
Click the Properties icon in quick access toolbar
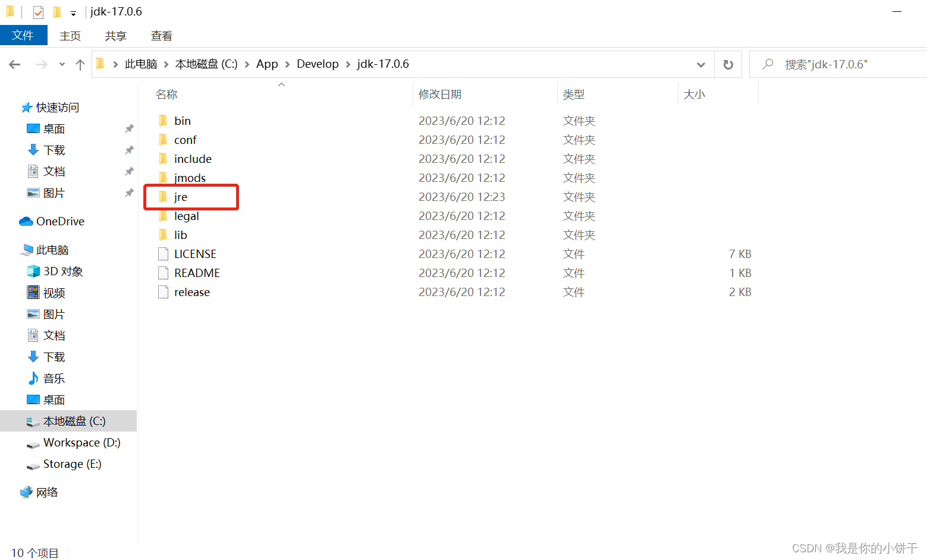click(38, 11)
